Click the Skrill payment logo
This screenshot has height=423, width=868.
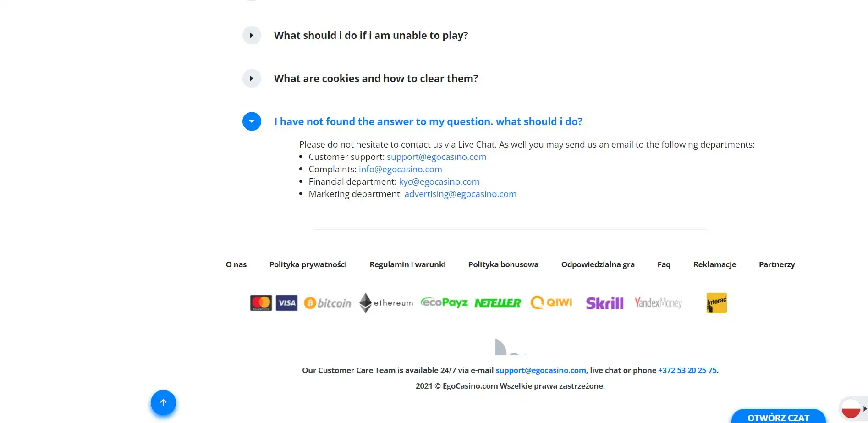click(604, 303)
